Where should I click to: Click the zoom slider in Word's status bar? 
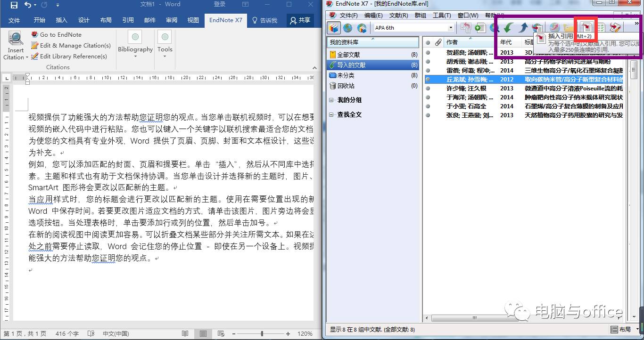click(261, 334)
